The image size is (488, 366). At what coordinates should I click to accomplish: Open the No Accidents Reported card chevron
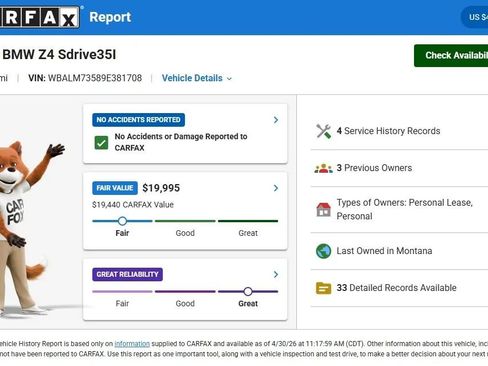pyautogui.click(x=276, y=120)
